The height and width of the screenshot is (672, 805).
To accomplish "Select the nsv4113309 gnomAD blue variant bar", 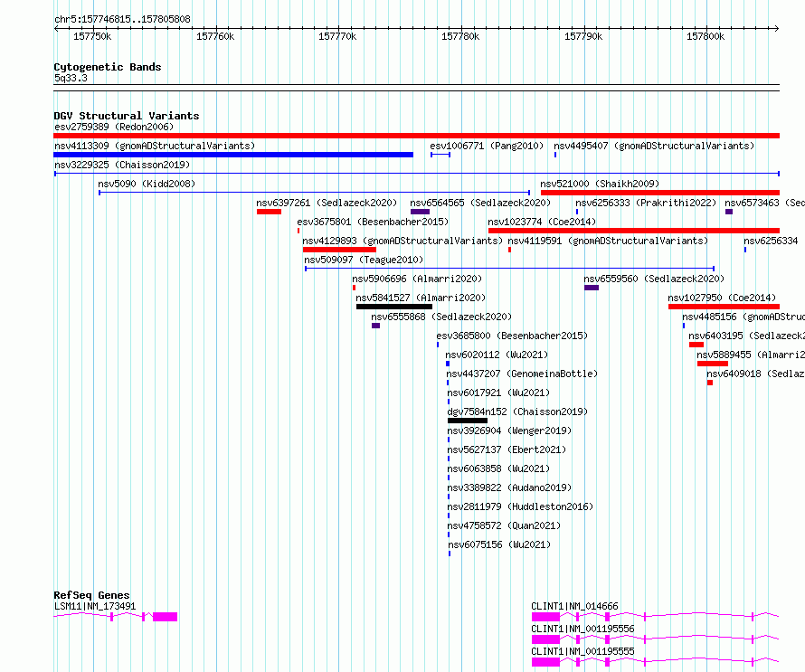I will pos(233,155).
